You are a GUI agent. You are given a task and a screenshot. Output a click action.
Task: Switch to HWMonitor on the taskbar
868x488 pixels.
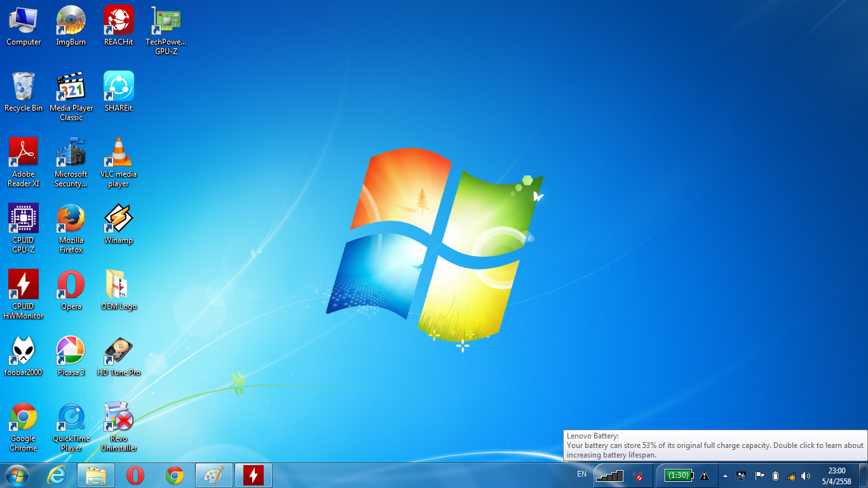pyautogui.click(x=254, y=475)
